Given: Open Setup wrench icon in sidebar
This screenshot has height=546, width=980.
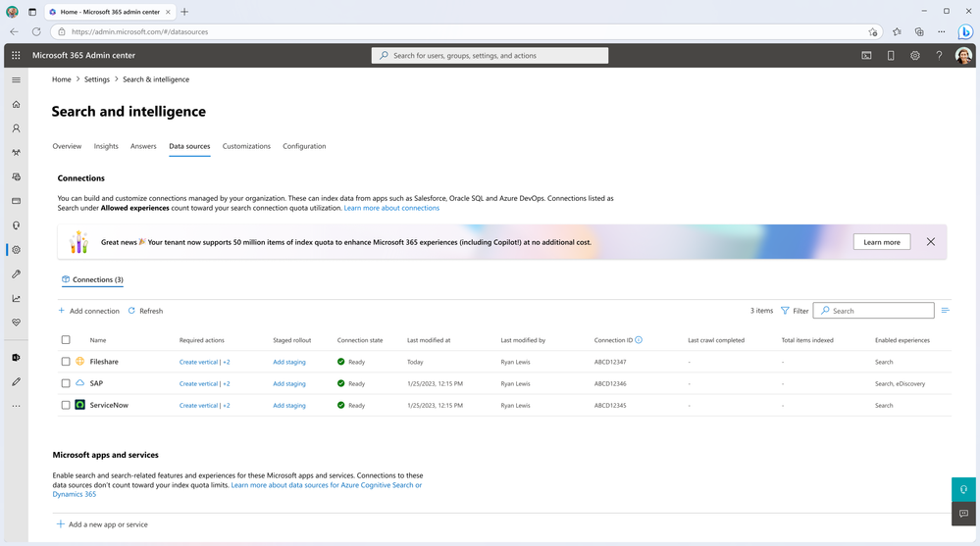Looking at the screenshot, I should click(x=17, y=274).
